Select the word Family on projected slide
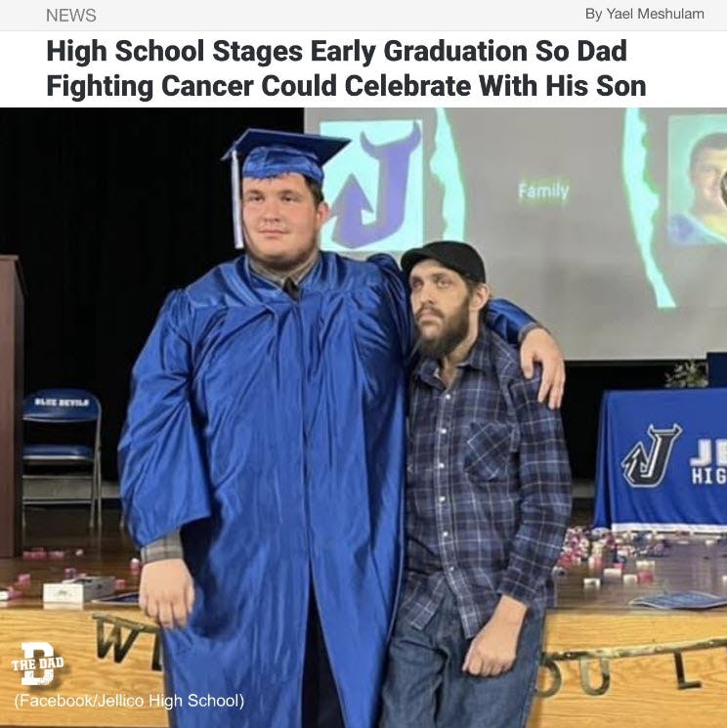The height and width of the screenshot is (728, 727). 543,191
